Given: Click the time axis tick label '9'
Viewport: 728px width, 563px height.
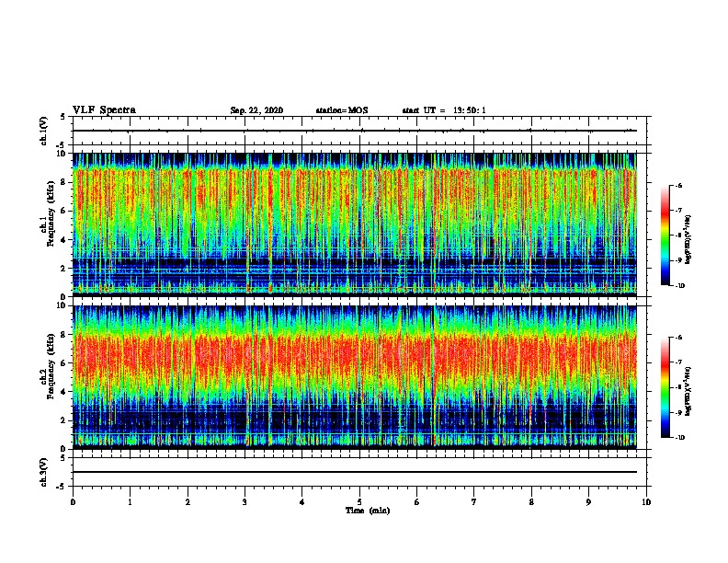Looking at the screenshot, I should pos(588,502).
